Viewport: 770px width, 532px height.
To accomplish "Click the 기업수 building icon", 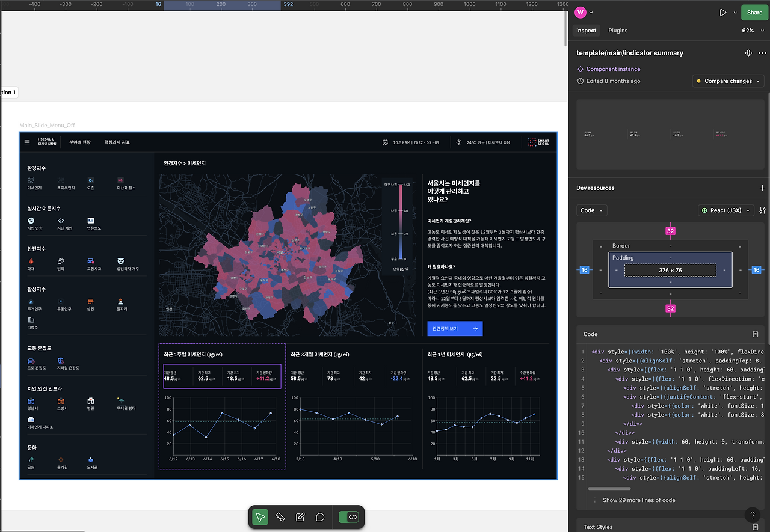I will click(31, 320).
